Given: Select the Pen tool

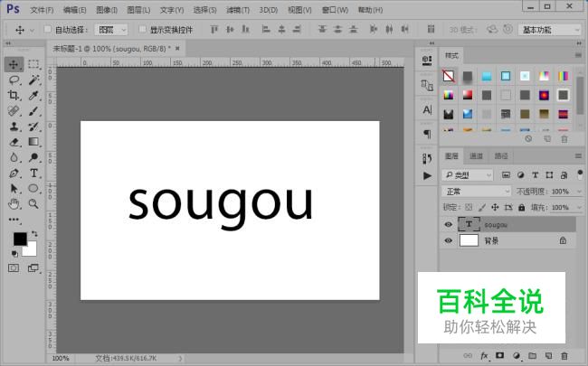Looking at the screenshot, I should coord(14,174).
